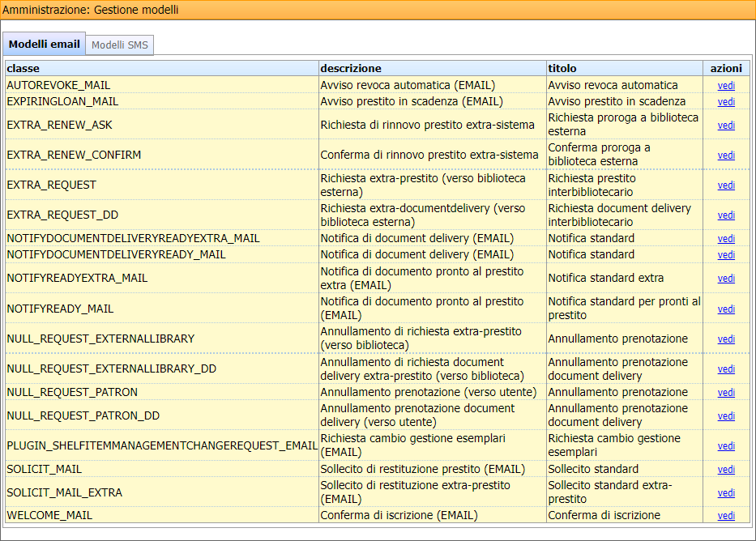Open vedi for NULL_REQUEST_PATRON

point(725,392)
